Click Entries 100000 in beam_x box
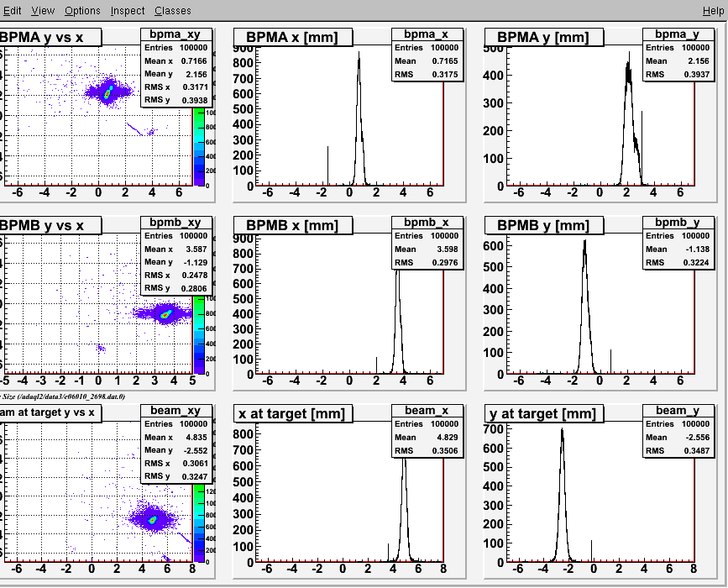Image resolution: width=728 pixels, height=588 pixels. click(427, 424)
